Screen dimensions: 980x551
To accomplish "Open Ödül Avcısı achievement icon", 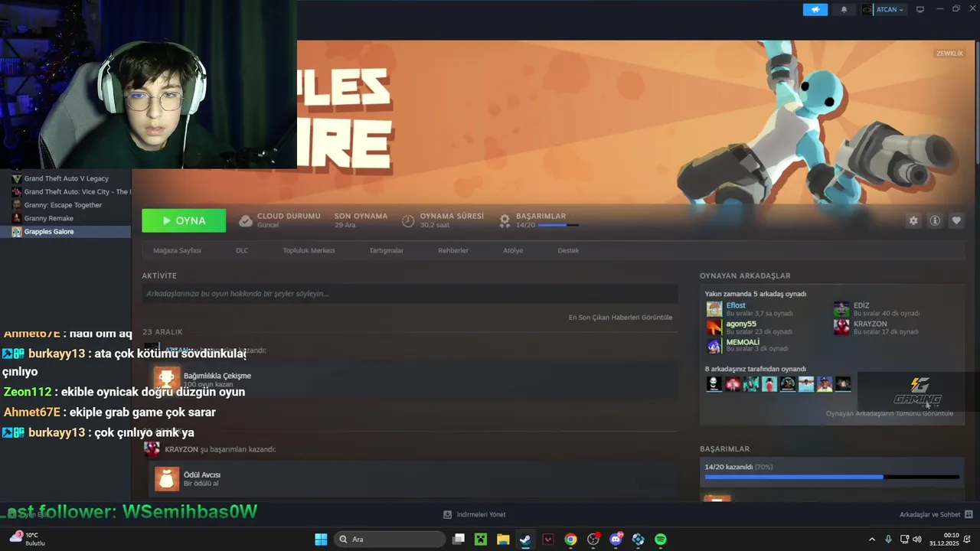I will [x=167, y=479].
